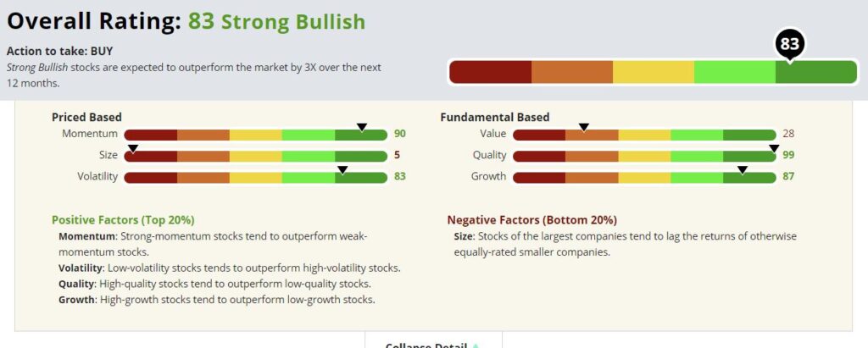The image size is (868, 348).
Task: Click the yellow segment of overall rating bar
Action: tap(654, 72)
